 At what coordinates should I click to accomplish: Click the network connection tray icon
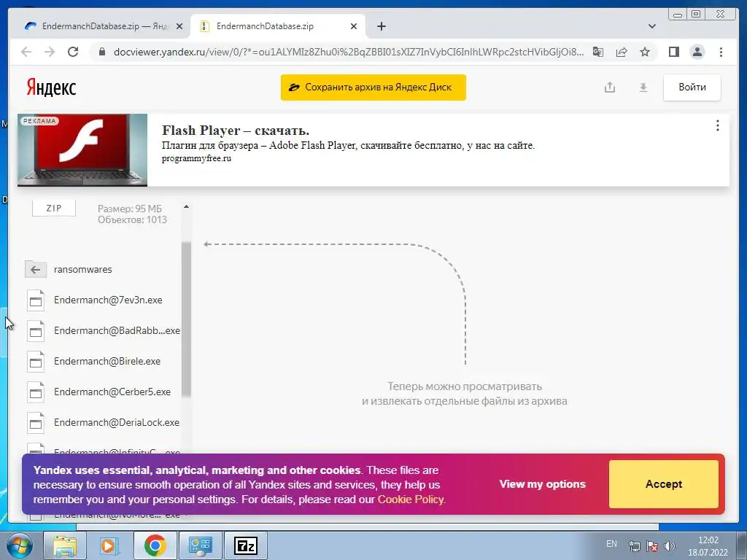pos(635,546)
